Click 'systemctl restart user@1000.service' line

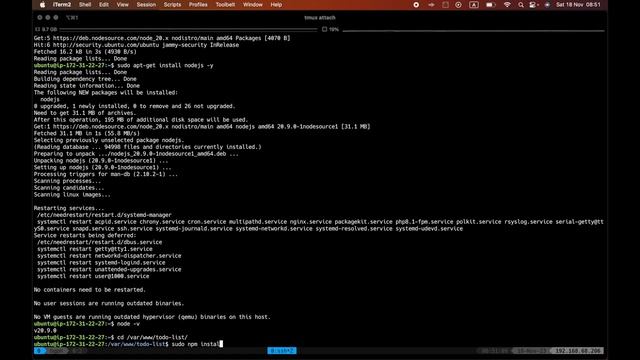[93, 276]
